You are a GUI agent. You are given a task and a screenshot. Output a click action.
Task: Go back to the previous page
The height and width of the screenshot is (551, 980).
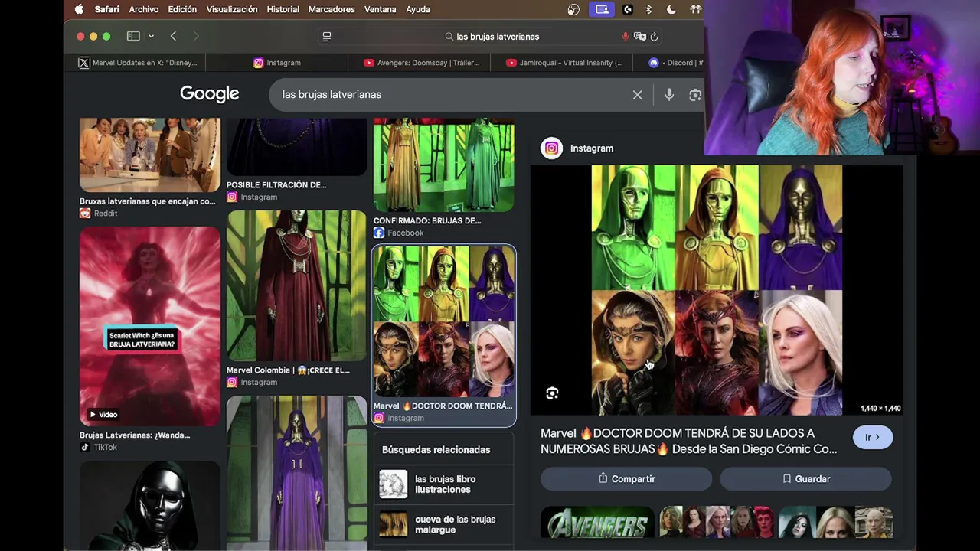coord(174,36)
